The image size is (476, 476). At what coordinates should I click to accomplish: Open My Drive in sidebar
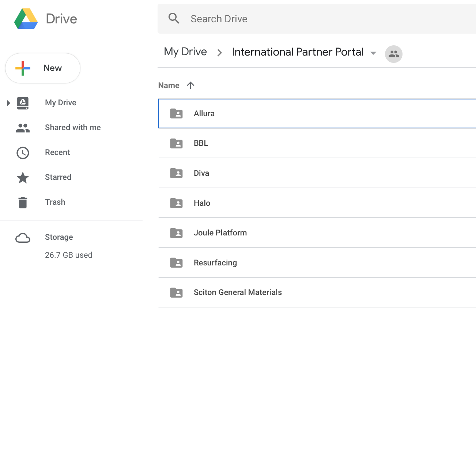[x=61, y=103]
